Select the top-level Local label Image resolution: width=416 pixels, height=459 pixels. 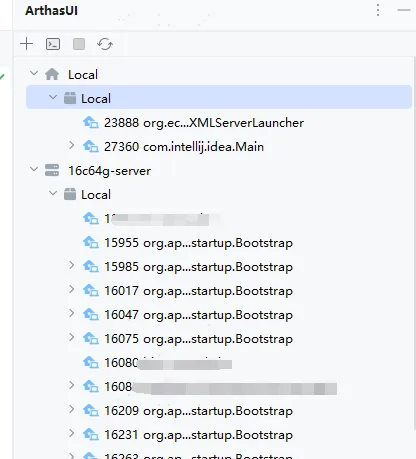[x=83, y=75]
